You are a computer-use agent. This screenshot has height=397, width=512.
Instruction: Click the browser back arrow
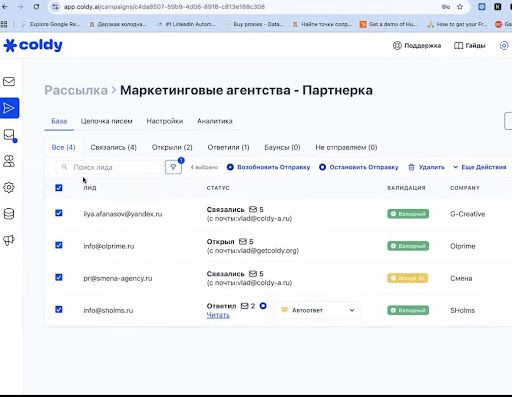[x=5, y=7]
